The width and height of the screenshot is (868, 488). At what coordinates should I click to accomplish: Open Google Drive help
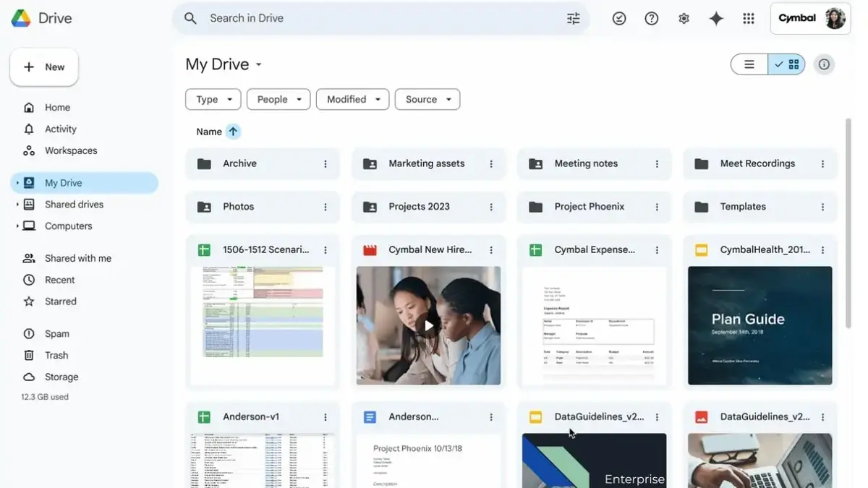pos(651,17)
